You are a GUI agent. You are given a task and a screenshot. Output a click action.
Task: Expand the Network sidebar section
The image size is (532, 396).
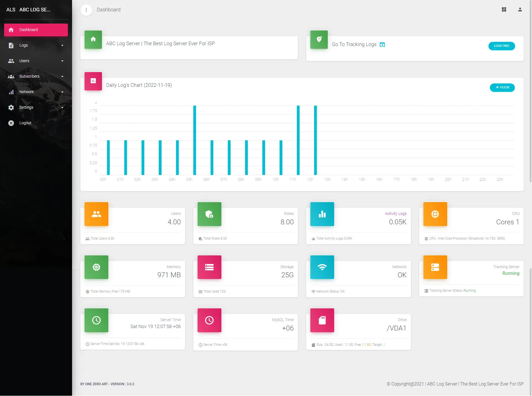tap(36, 92)
